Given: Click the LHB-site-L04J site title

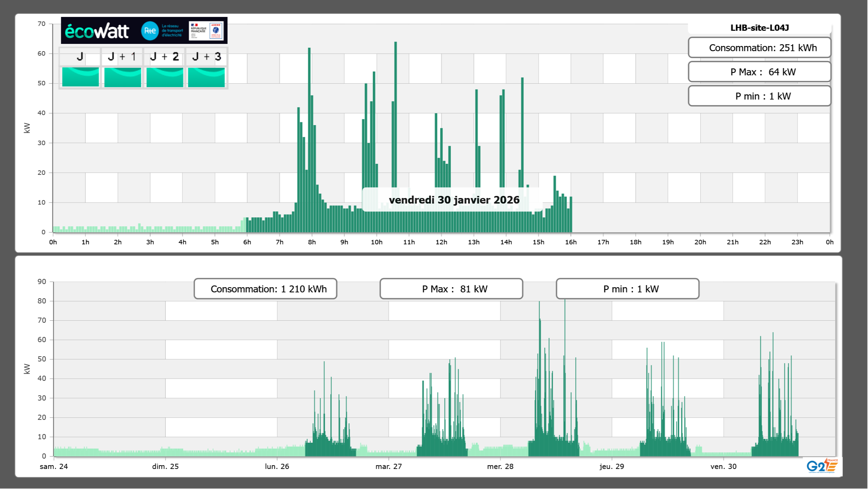Looking at the screenshot, I should pos(759,28).
